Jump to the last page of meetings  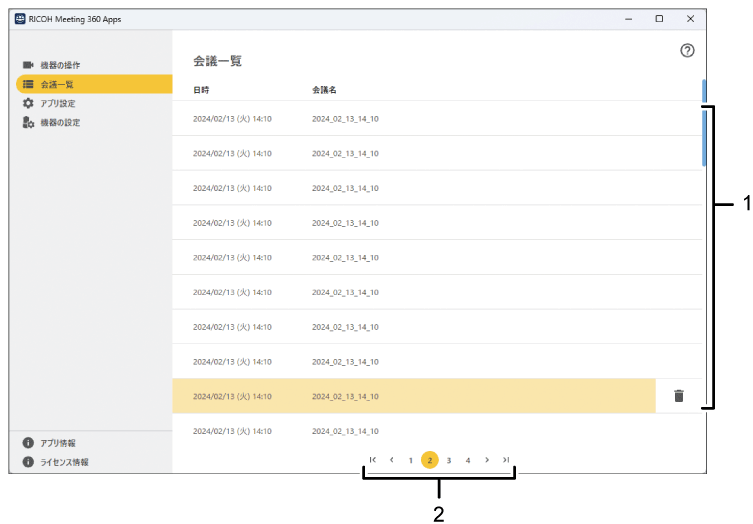[506, 460]
